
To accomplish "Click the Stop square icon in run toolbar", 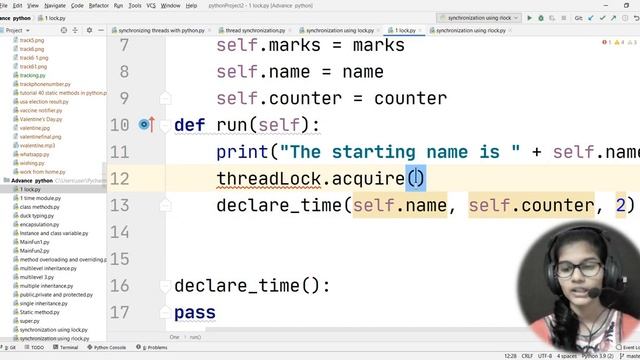I will (564, 18).
